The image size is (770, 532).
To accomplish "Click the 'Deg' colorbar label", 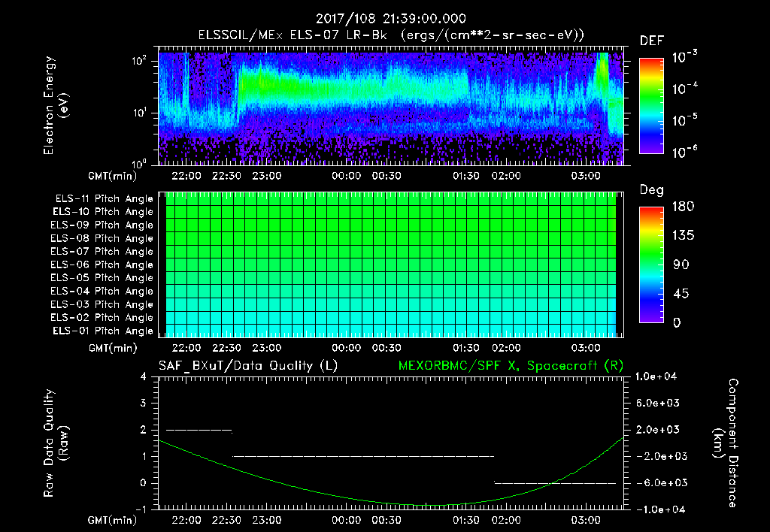I will point(652,190).
